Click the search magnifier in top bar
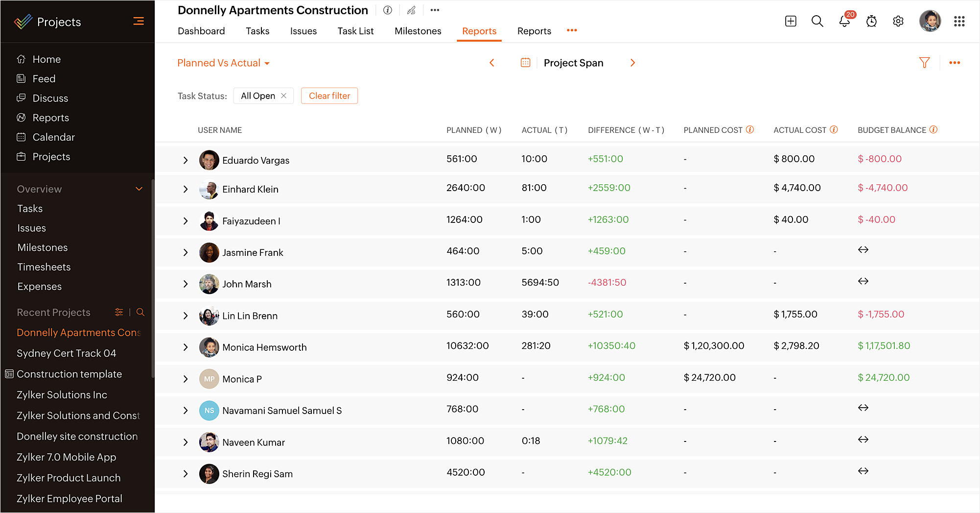Screen dimensions: 980x513 click(x=817, y=21)
